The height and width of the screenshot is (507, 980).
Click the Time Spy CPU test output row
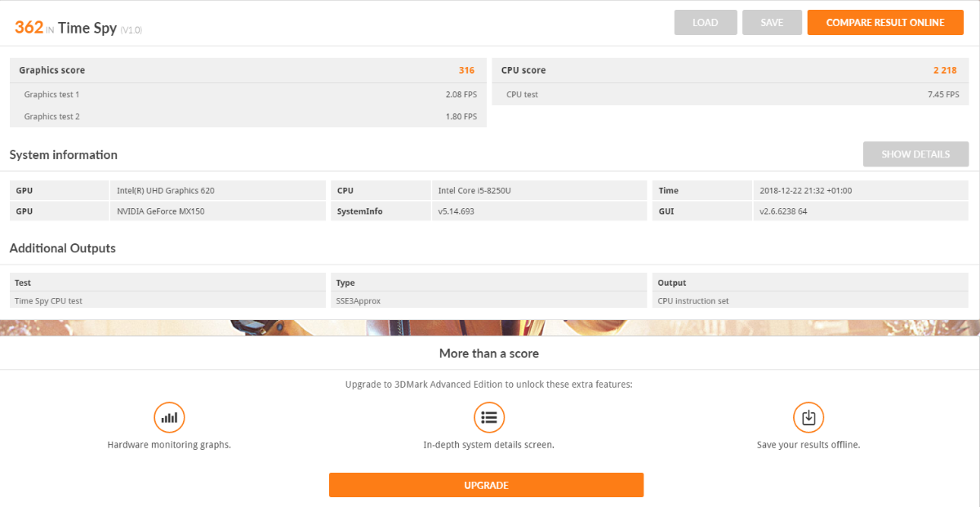[x=167, y=300]
